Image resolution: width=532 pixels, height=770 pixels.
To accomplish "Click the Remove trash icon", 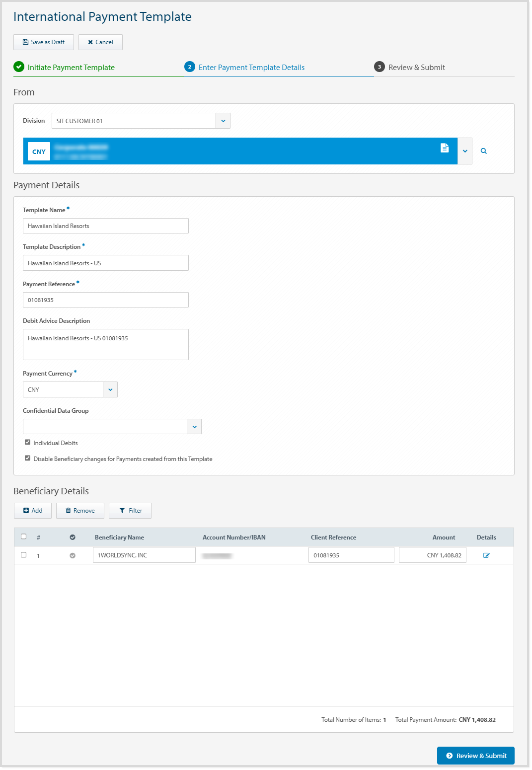I will pos(68,510).
